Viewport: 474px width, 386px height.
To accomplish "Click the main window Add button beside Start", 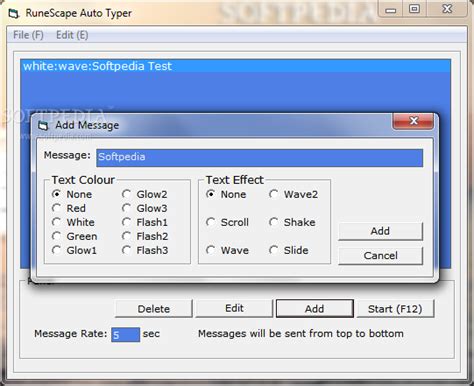I will click(315, 309).
